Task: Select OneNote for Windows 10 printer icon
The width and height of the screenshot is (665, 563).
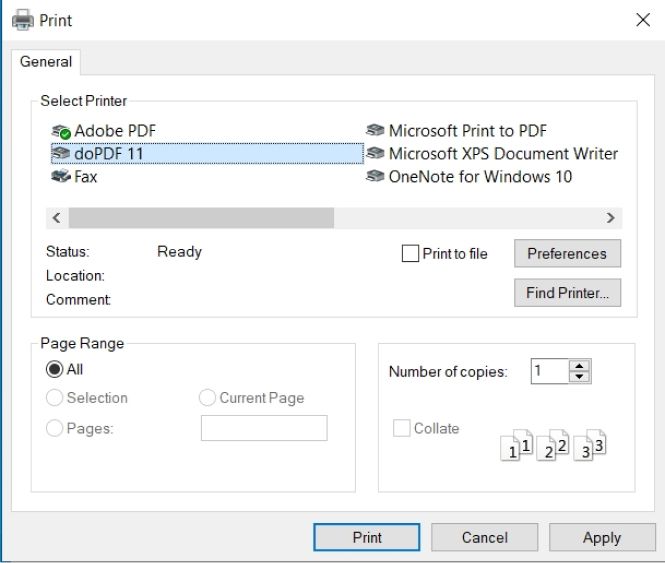Action: pyautogui.click(x=375, y=176)
